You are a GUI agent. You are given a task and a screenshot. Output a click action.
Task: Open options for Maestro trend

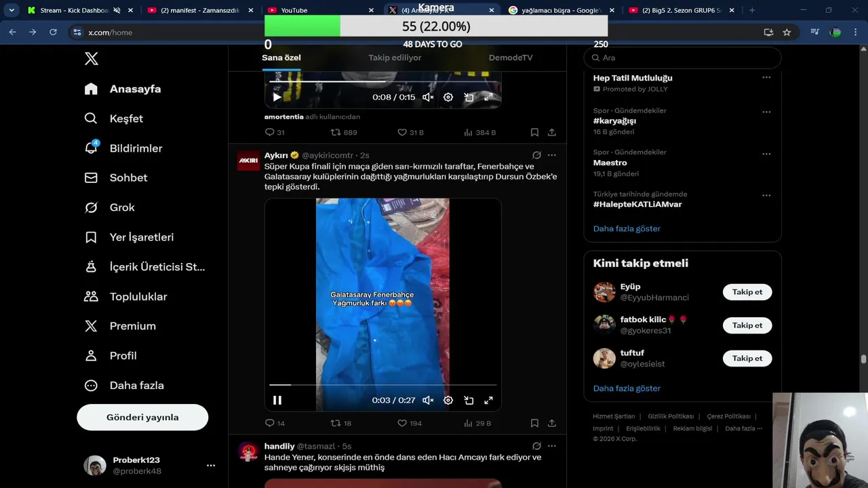766,154
